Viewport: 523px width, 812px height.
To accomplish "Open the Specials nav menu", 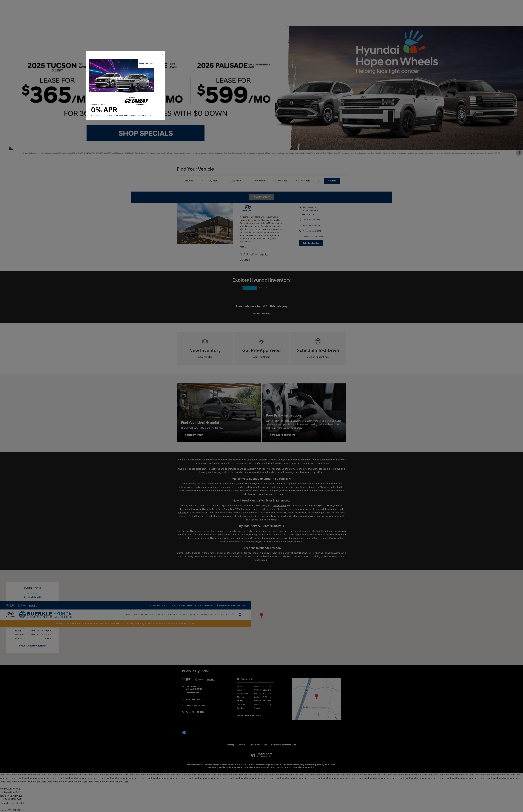I will coord(172,614).
